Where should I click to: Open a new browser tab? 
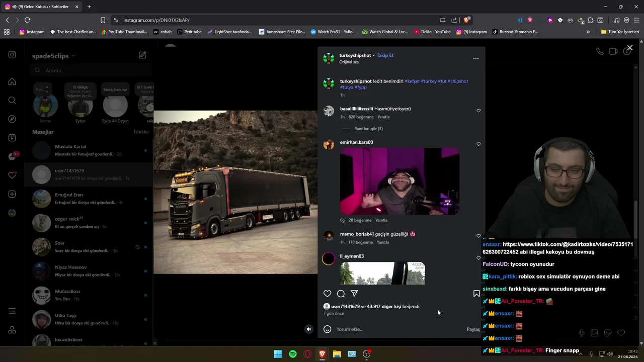pyautogui.click(x=89, y=7)
